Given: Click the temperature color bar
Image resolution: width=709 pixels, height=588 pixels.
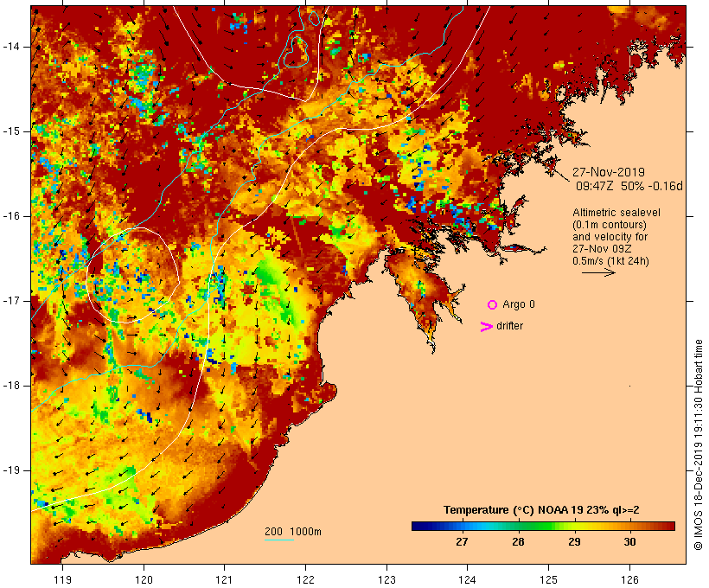Looking at the screenshot, I should point(543,526).
